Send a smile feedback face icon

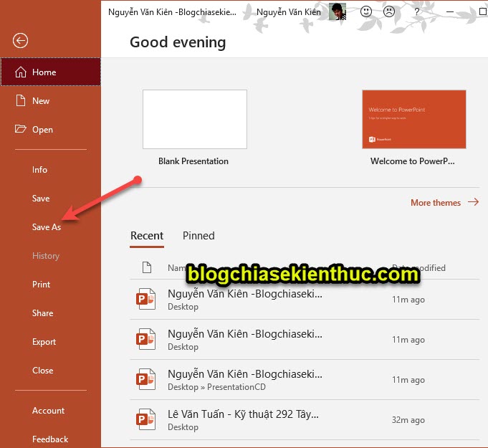tap(366, 12)
